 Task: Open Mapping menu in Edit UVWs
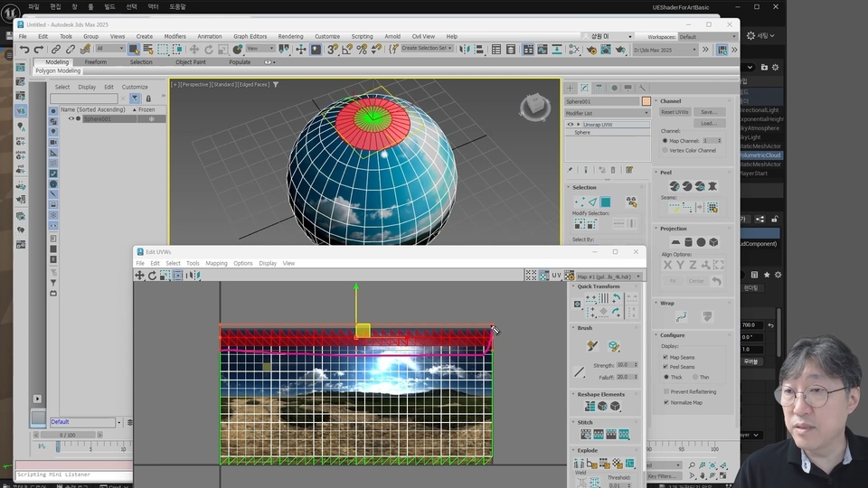pyautogui.click(x=216, y=263)
